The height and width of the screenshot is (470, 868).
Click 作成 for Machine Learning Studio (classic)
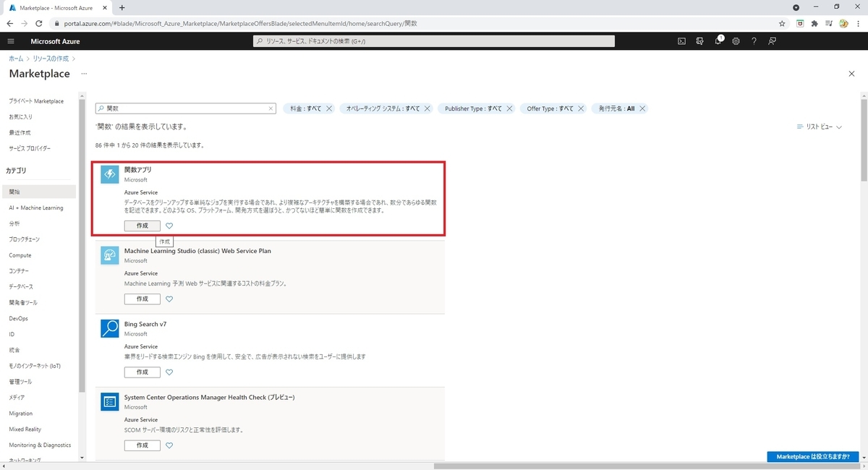point(142,299)
